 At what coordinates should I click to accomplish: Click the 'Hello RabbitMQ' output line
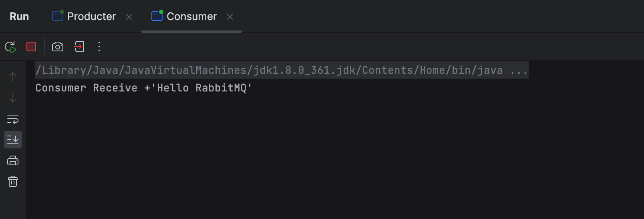point(143,88)
